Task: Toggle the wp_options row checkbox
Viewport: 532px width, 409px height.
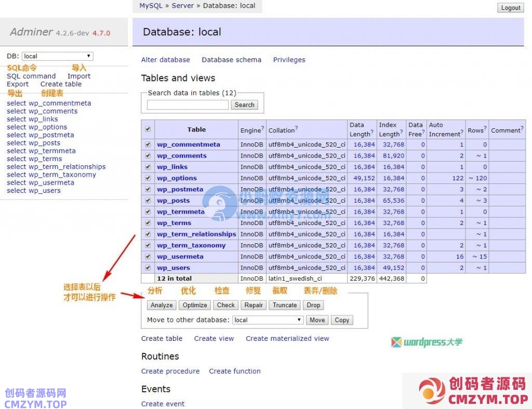Action: (x=148, y=178)
